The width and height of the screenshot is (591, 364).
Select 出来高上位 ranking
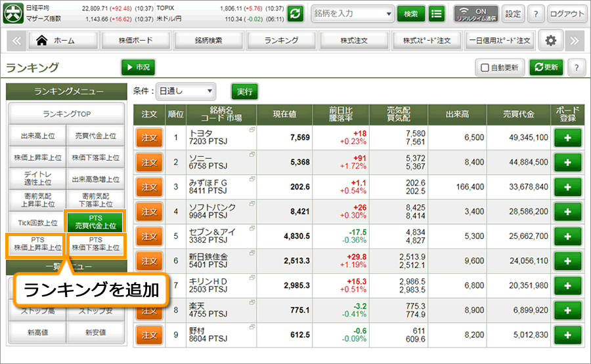click(x=37, y=136)
